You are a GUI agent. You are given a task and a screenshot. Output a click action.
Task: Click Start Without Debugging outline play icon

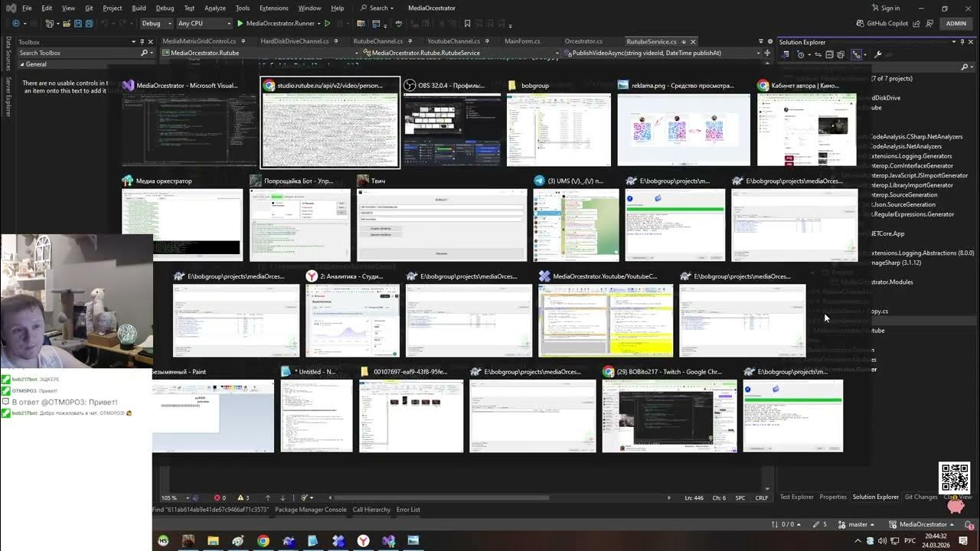[x=328, y=24]
